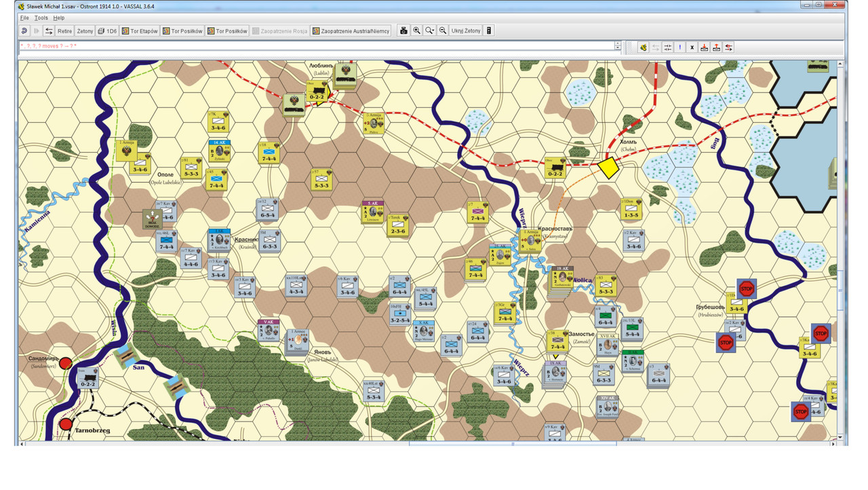Click the Retire button

(x=64, y=31)
